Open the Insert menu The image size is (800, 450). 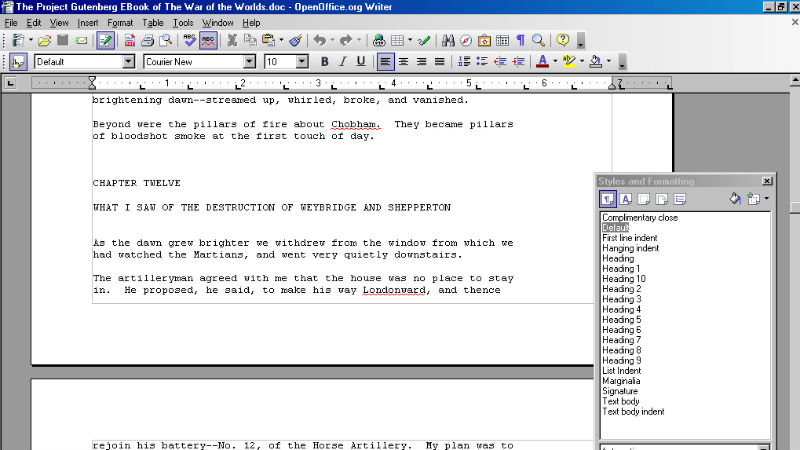[88, 23]
